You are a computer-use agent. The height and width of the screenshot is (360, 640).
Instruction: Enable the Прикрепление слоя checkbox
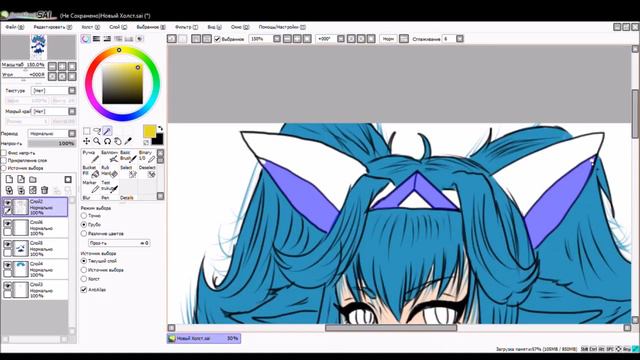4,160
